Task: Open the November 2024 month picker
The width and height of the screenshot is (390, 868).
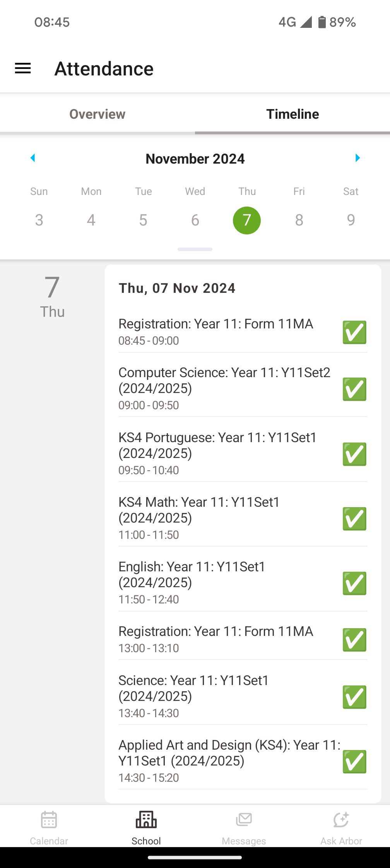Action: (x=195, y=159)
